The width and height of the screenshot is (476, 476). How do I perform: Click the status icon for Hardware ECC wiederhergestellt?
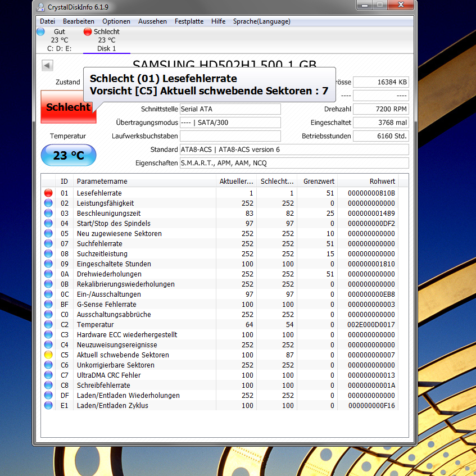coord(48,334)
